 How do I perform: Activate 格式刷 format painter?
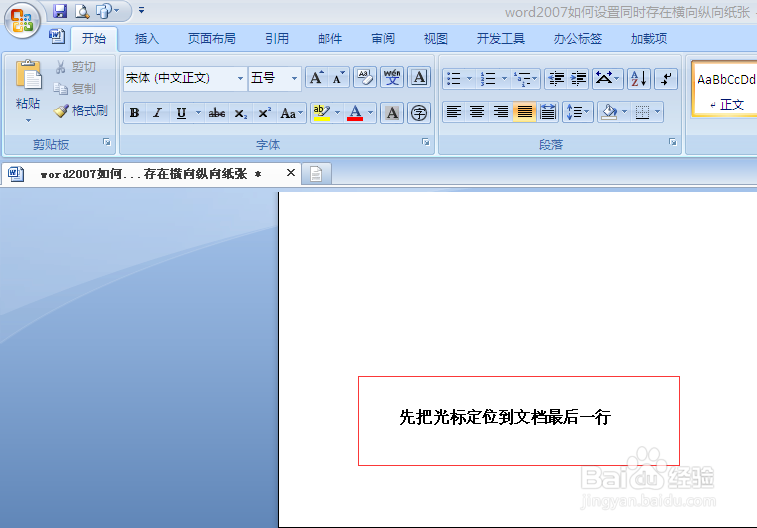[81, 111]
